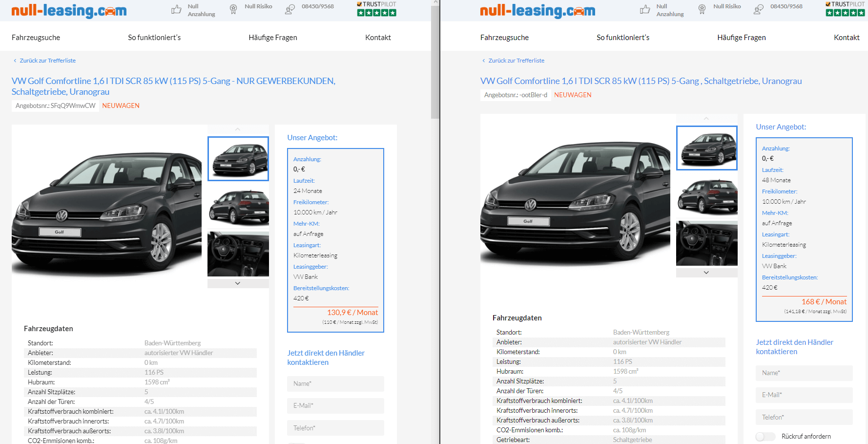This screenshot has height=444, width=868.
Task: Select front-view car thumbnail in right window
Action: [707, 148]
